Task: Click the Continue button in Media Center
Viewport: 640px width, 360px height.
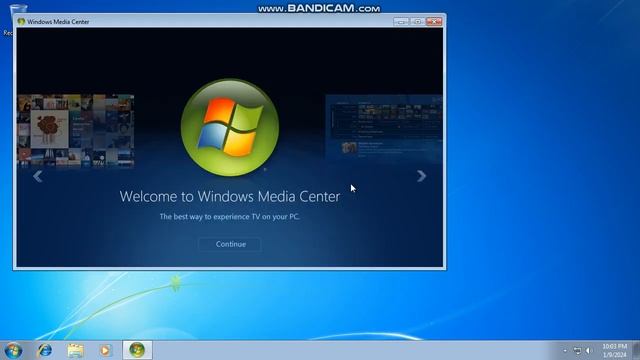Action: click(x=230, y=244)
